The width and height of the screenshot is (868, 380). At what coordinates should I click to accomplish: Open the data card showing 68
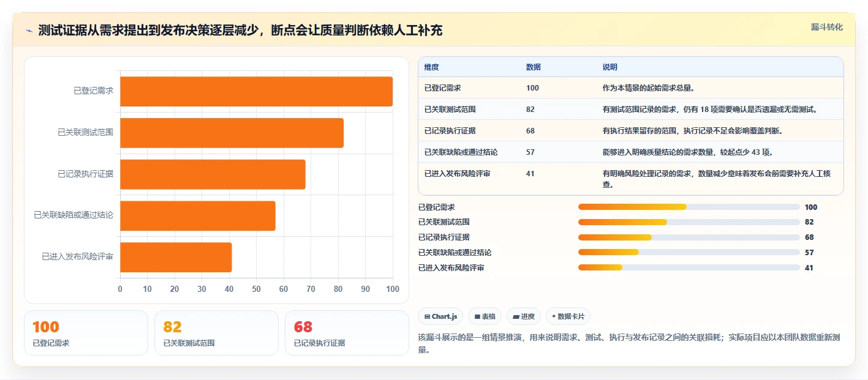click(x=347, y=333)
